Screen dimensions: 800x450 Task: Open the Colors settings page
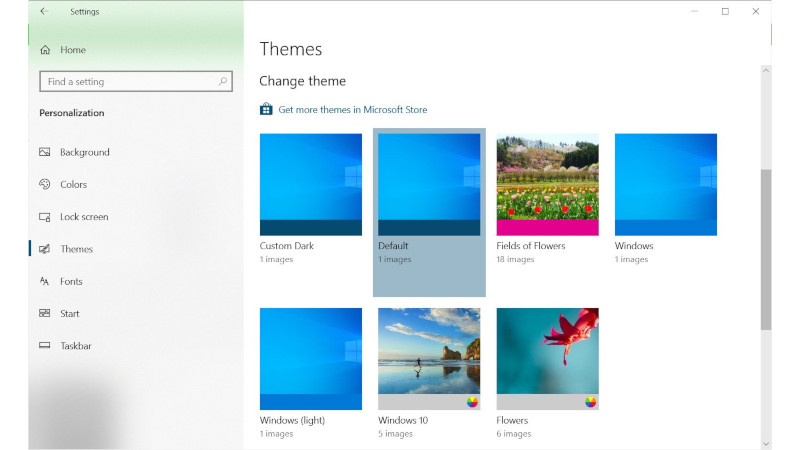click(x=73, y=184)
